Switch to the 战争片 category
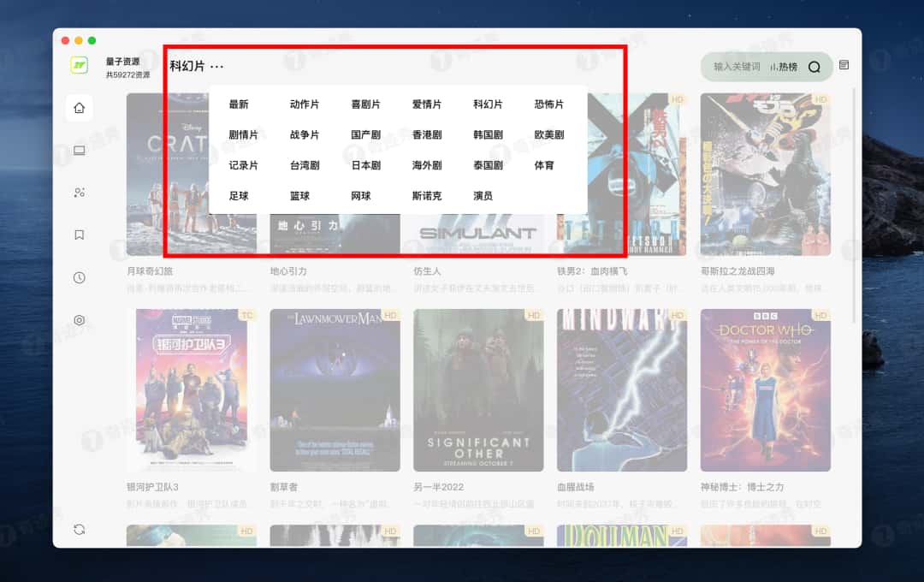924x582 pixels. coord(304,135)
